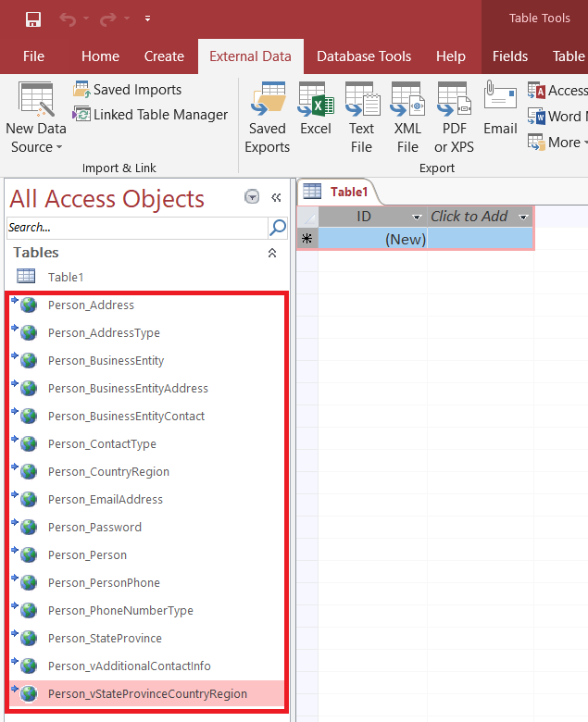This screenshot has height=722, width=588.
Task: Click the Click to Add column header
Action: click(469, 217)
